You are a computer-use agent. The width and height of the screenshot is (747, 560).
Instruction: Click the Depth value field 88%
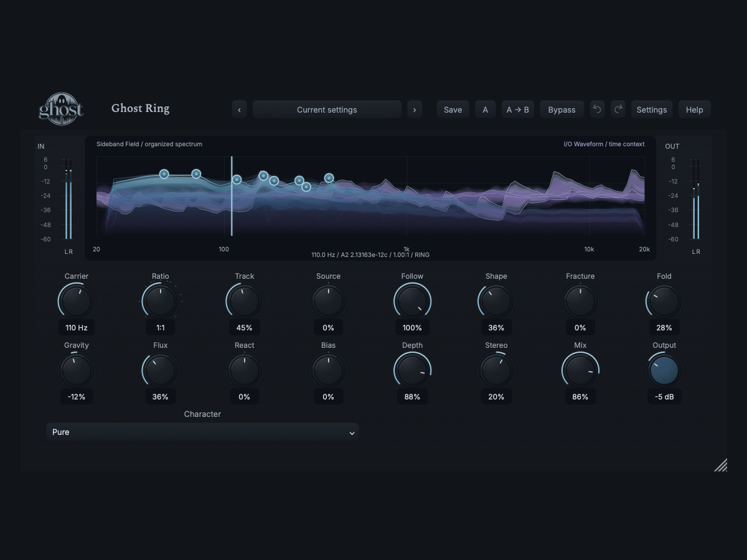[x=412, y=396]
